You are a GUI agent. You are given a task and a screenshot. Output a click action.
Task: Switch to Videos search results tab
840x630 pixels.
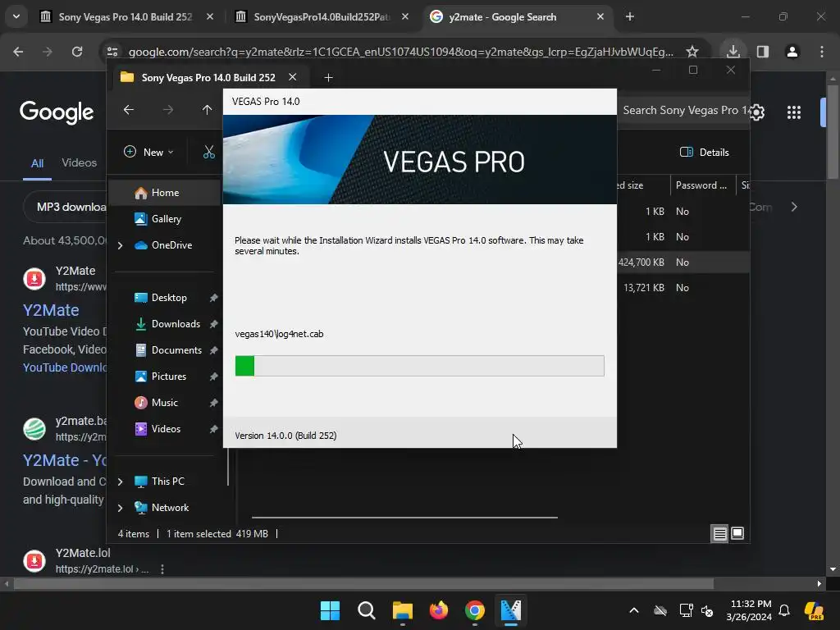(x=80, y=163)
